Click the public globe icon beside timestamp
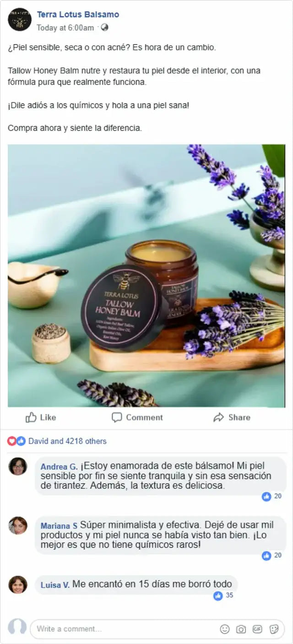The image size is (293, 644). pyautogui.click(x=104, y=27)
